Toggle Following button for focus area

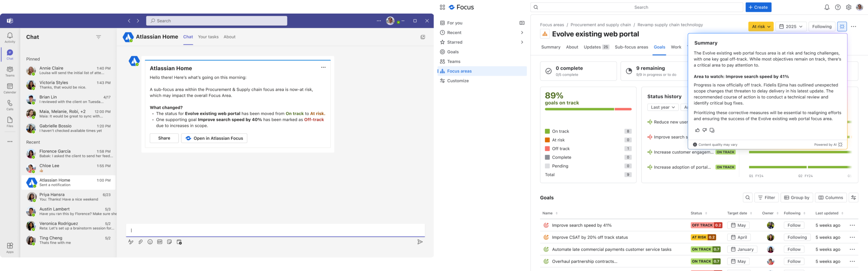(821, 27)
